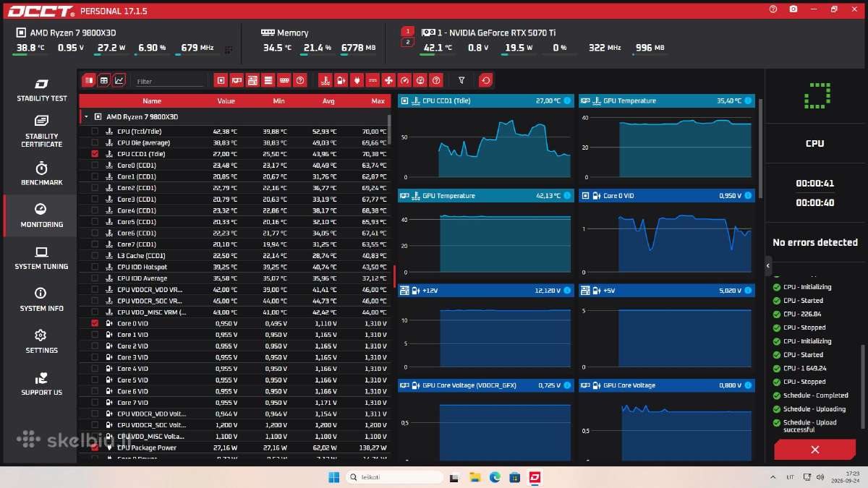Screen dimensions: 868x488
Task: Open the Settings section
Action: [x=41, y=341]
